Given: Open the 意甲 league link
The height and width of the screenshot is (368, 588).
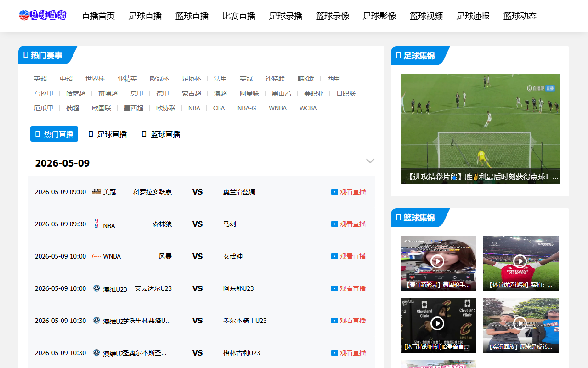Looking at the screenshot, I should coord(137,93).
